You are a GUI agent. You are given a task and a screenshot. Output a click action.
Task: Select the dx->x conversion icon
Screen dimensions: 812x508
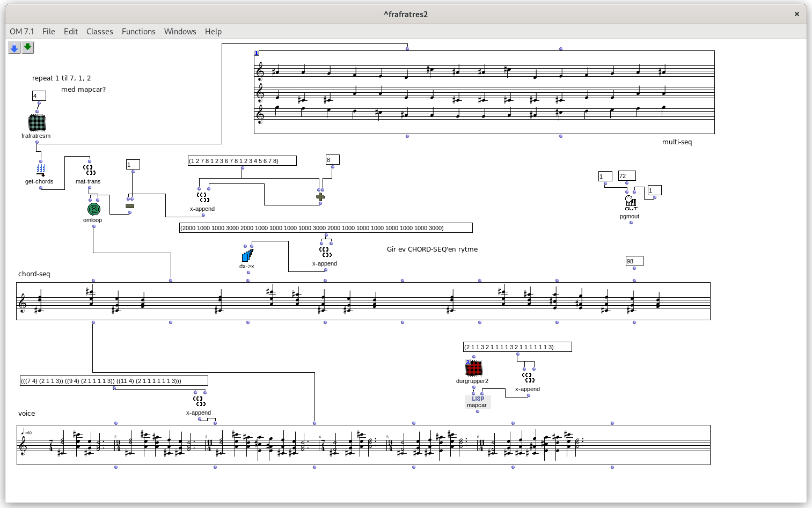(x=247, y=256)
